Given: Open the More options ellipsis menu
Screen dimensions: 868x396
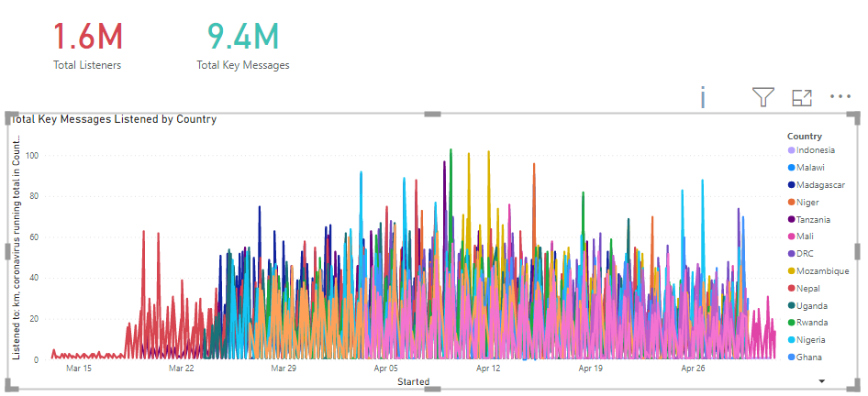Looking at the screenshot, I should [840, 97].
